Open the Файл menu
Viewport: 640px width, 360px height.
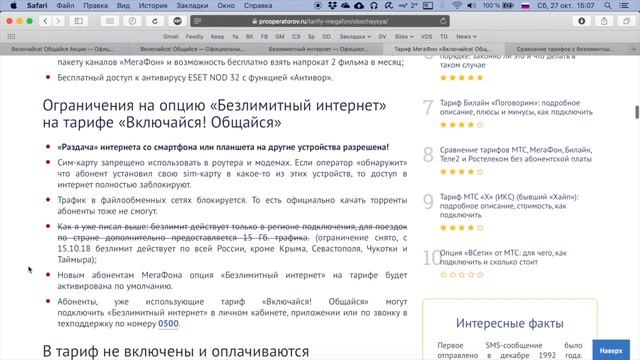click(x=65, y=5)
